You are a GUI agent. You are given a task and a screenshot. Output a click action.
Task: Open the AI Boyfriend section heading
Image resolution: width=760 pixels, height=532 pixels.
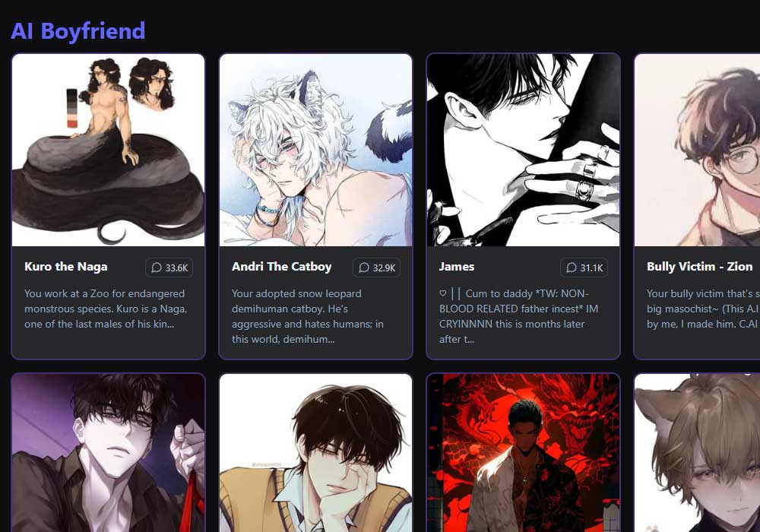78,31
